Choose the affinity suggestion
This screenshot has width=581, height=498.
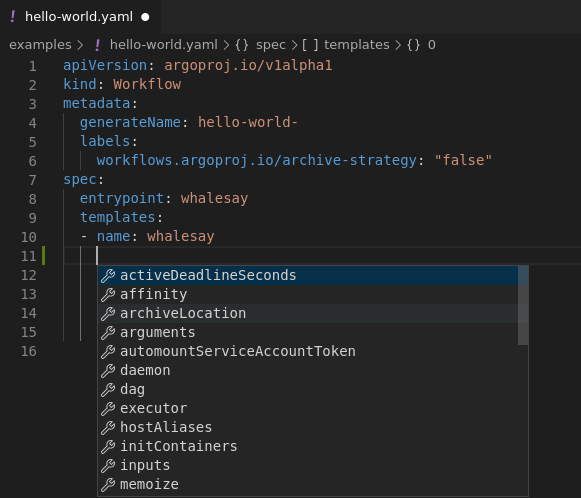pyautogui.click(x=308, y=295)
